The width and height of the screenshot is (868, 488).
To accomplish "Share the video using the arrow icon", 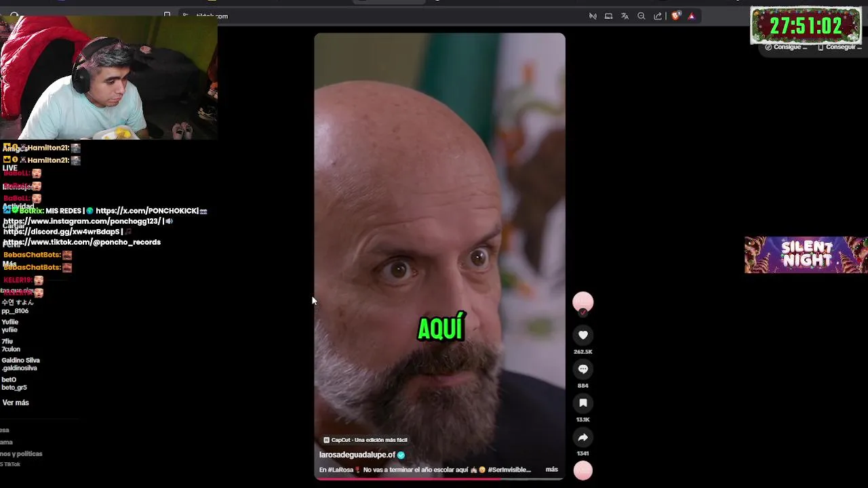I will pos(583,437).
